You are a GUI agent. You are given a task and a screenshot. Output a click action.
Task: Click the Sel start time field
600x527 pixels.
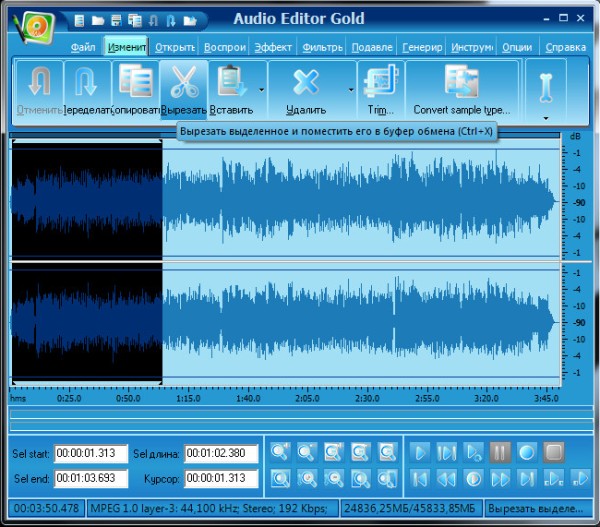(x=91, y=453)
